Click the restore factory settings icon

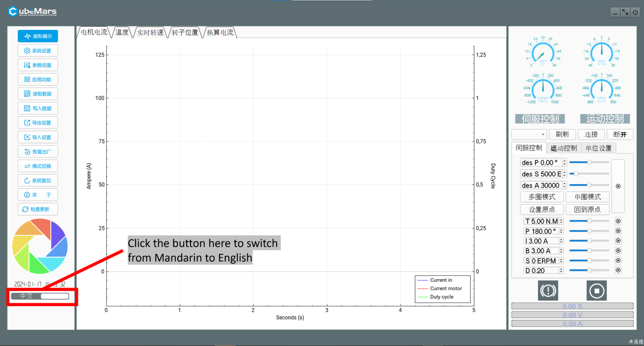[27, 152]
